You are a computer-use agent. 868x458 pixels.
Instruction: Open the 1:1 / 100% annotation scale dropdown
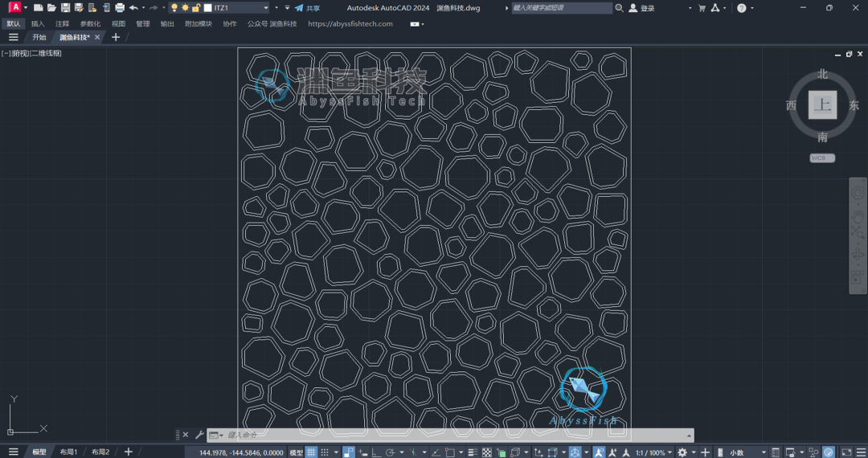point(653,452)
